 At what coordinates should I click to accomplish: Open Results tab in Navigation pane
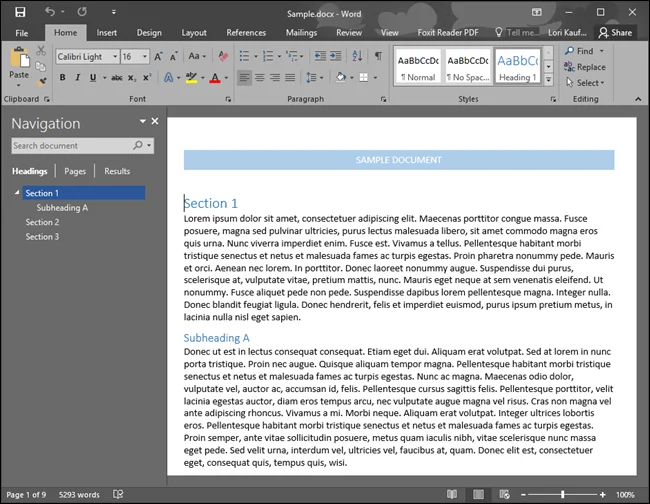tap(117, 171)
